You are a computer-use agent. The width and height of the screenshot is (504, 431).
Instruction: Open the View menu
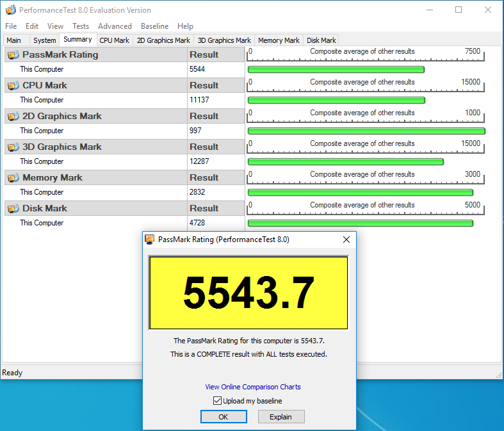(55, 26)
